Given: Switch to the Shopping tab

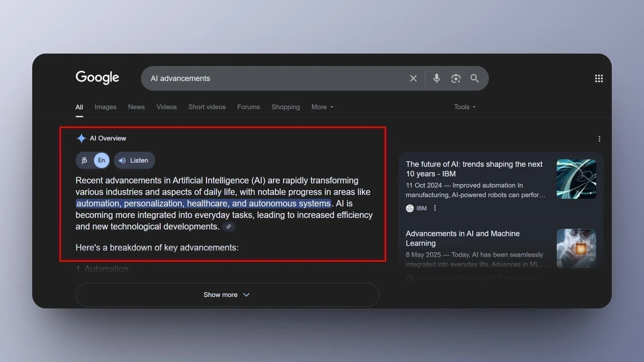Looking at the screenshot, I should [285, 107].
